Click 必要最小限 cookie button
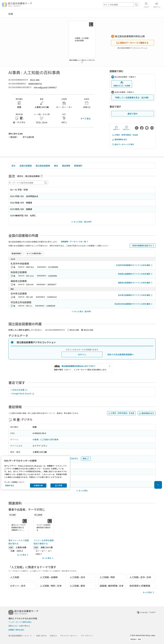 point(38,486)
